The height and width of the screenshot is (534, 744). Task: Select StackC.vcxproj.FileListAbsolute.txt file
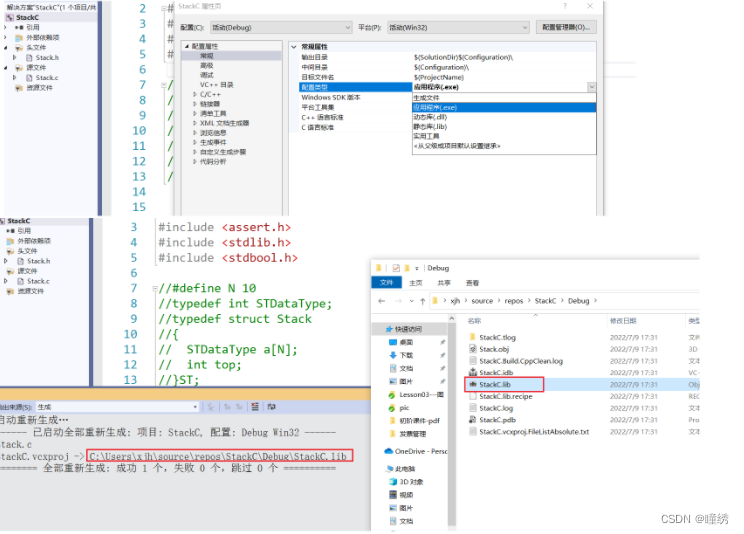click(534, 432)
